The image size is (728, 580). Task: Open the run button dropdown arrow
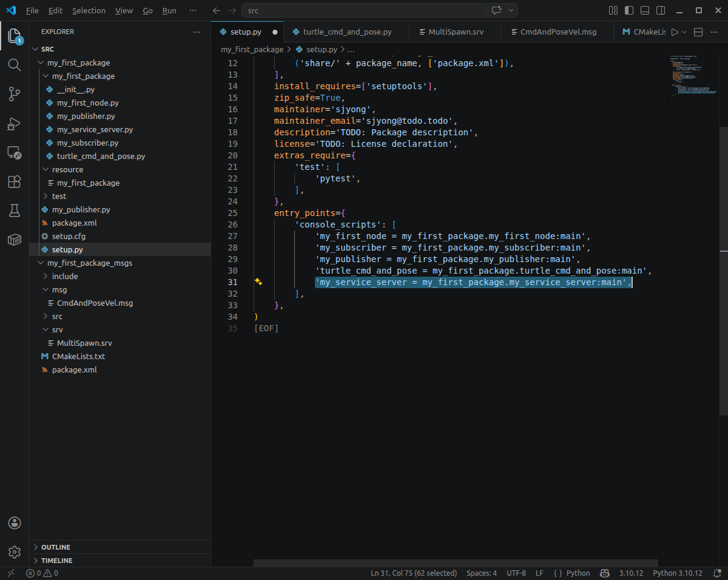tap(684, 32)
